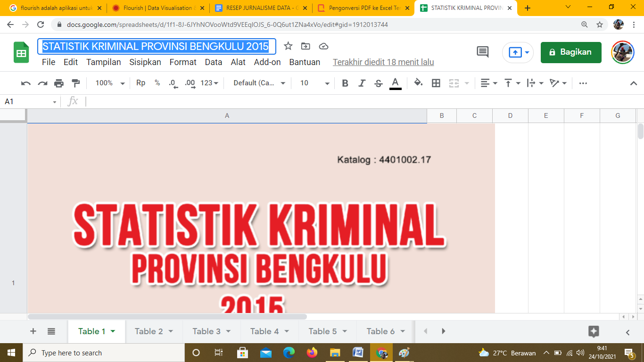Open the fill color picker
Screen dimensions: 644x362
point(418,83)
